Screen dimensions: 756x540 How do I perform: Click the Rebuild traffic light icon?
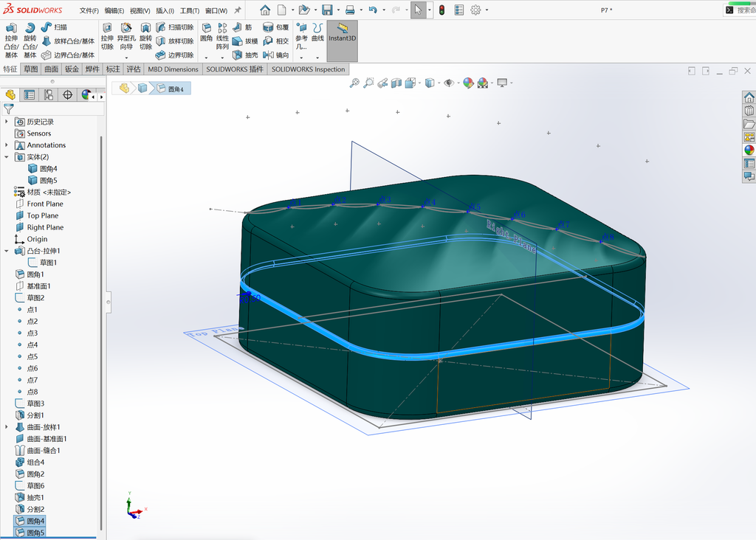point(441,10)
